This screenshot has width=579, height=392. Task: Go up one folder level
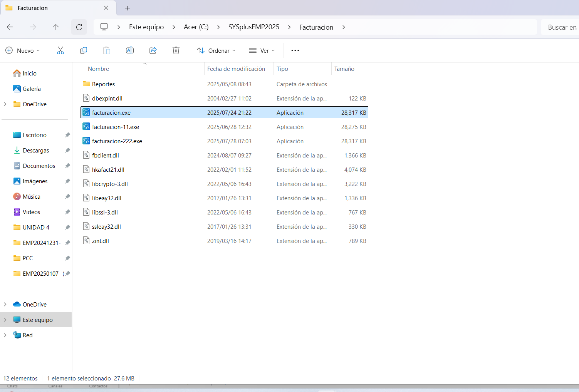(56, 27)
